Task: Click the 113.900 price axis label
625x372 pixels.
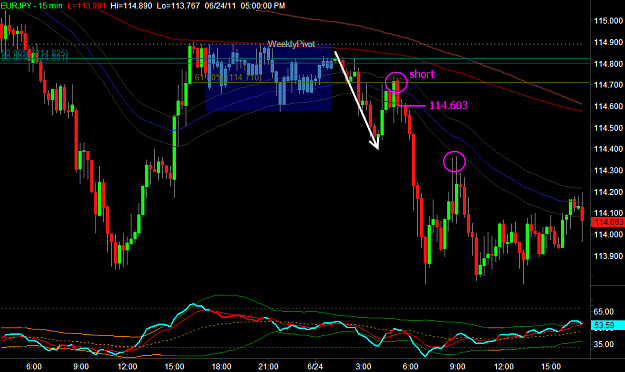Action: 609,256
